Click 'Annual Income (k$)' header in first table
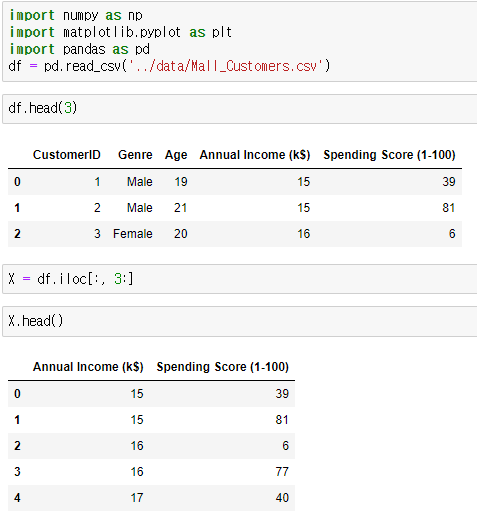Image resolution: width=477 pixels, height=532 pixels. (x=255, y=155)
